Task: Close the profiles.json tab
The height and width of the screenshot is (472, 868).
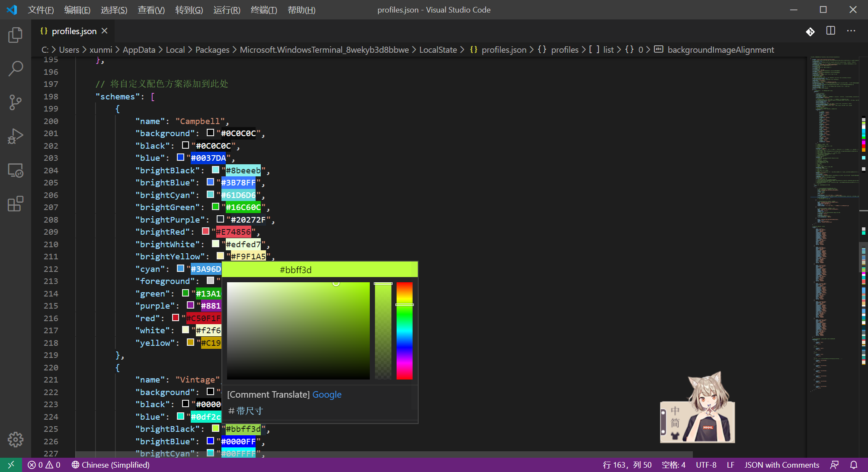Action: 105,31
